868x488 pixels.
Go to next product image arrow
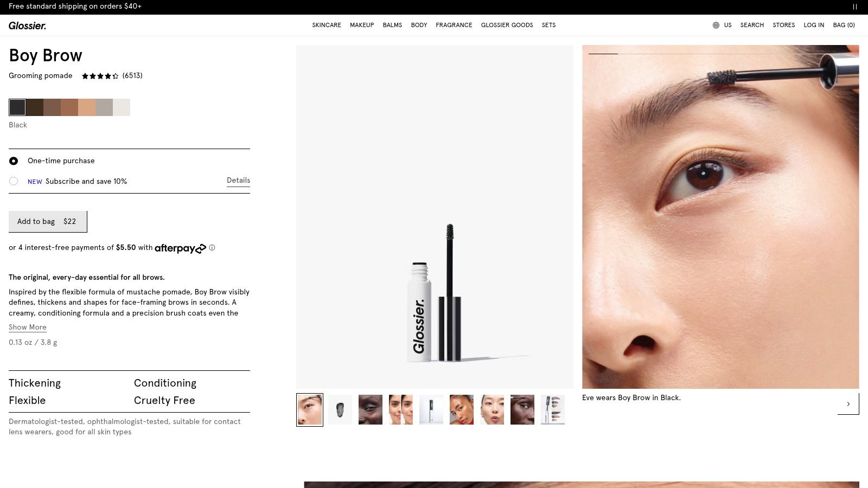[x=848, y=403]
